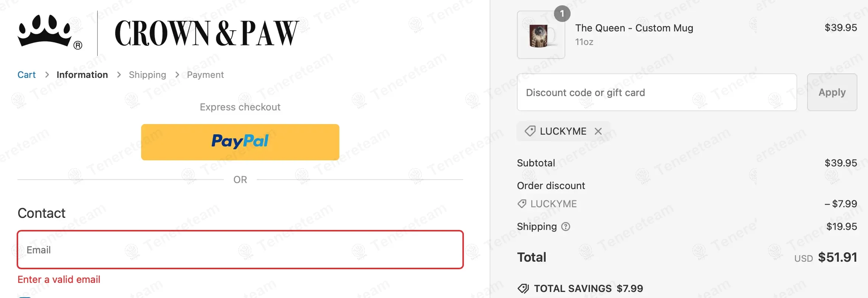The height and width of the screenshot is (298, 868).
Task: Remove the LUCKYME discount code
Action: (x=598, y=131)
